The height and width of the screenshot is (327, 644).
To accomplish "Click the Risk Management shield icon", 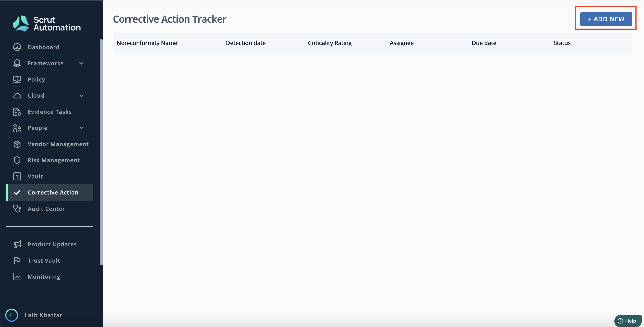I will (x=17, y=160).
